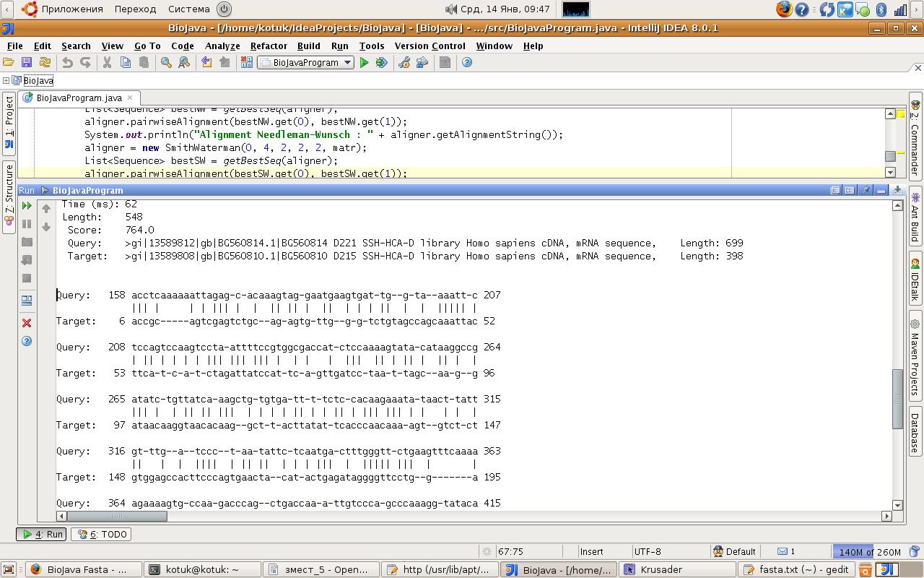Rerun BioJavaProgram with green double arrows
The width and height of the screenshot is (924, 578).
(27, 206)
